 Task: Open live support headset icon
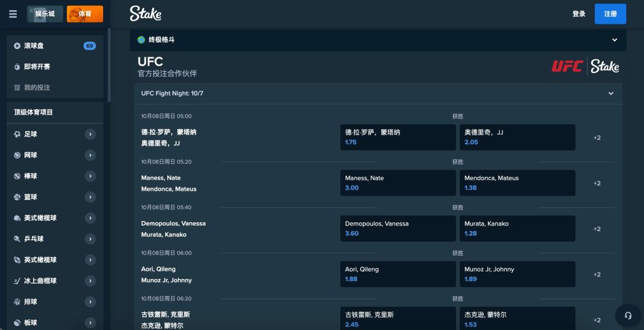click(628, 316)
